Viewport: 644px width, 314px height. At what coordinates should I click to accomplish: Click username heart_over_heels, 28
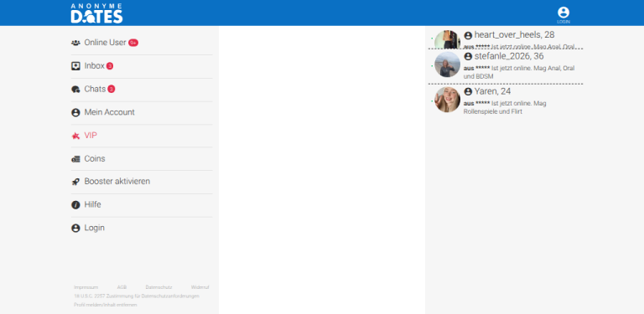514,35
